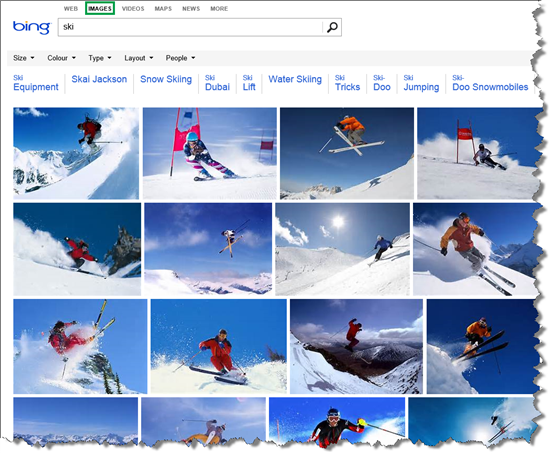Open the Water Skiing suggestion
Image resolution: width=550 pixels, height=453 pixels.
(295, 79)
